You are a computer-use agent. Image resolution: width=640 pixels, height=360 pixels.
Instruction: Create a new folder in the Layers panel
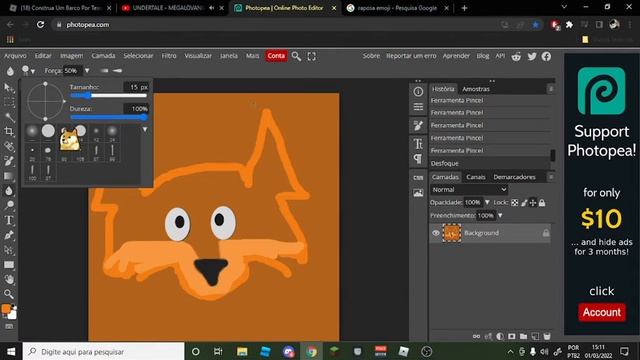pyautogui.click(x=523, y=336)
